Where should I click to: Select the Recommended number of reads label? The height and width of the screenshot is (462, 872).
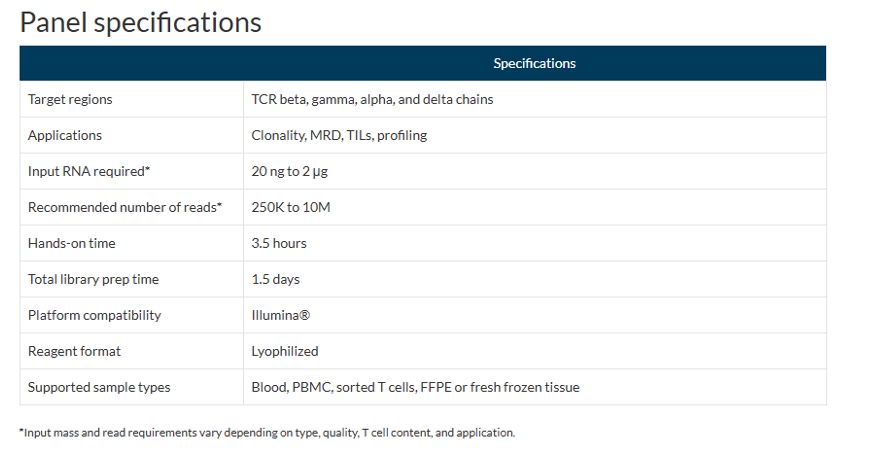(x=125, y=207)
